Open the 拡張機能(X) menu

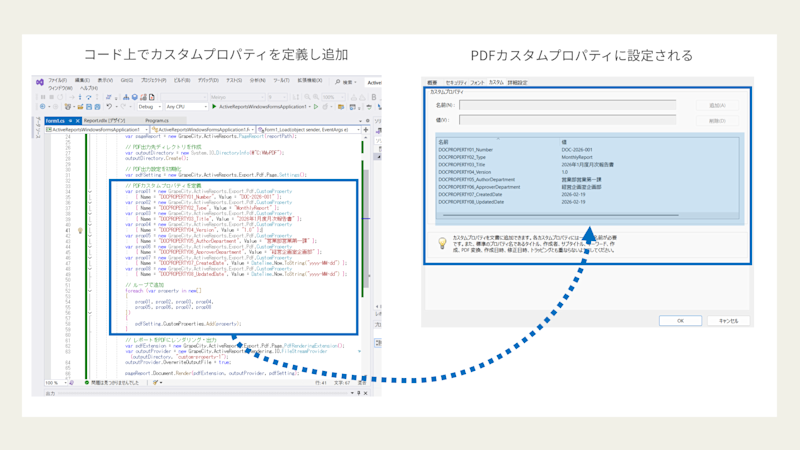[310, 81]
